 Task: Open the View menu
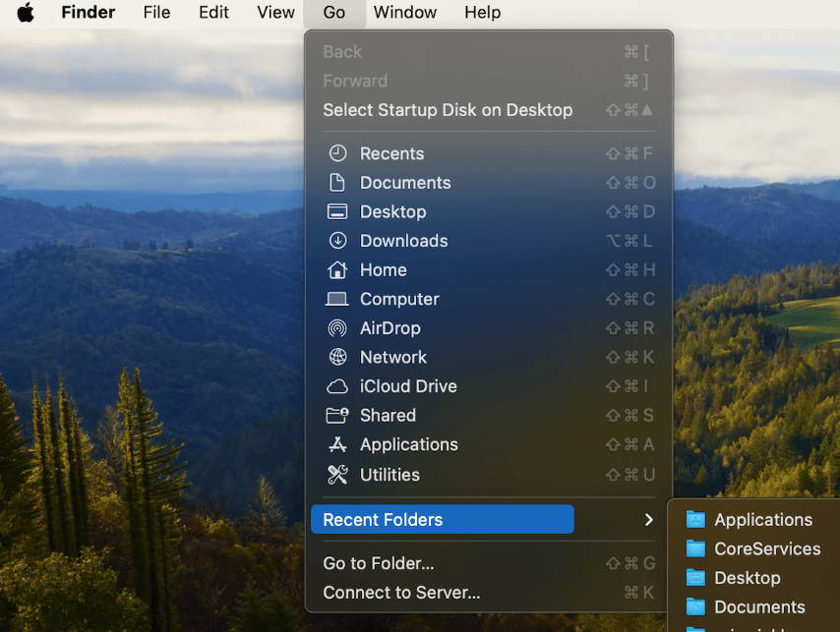[275, 13]
